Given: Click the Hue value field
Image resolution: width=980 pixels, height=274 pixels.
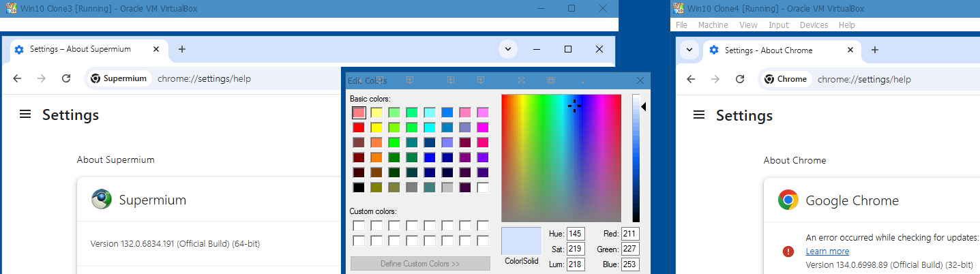Looking at the screenshot, I should (x=576, y=234).
